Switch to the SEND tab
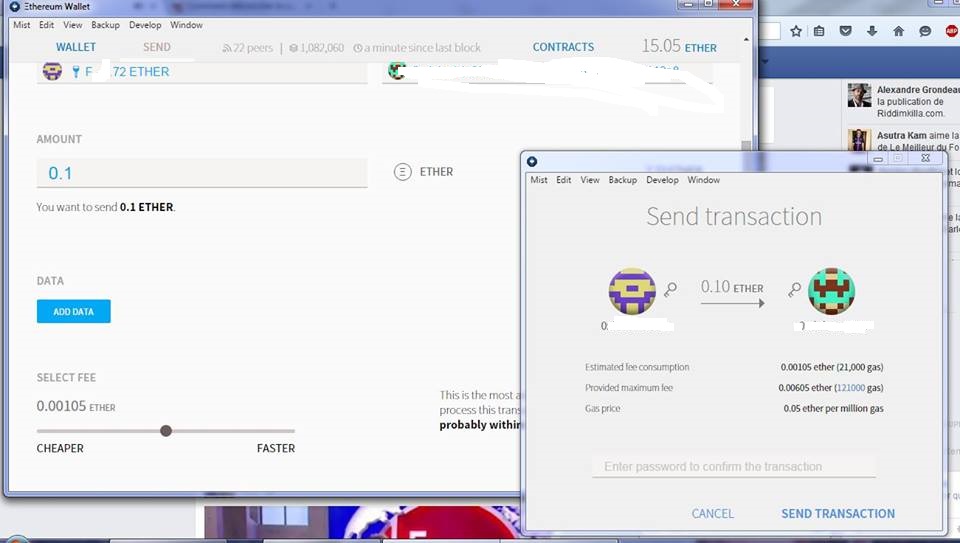This screenshot has width=960, height=543. [x=157, y=47]
